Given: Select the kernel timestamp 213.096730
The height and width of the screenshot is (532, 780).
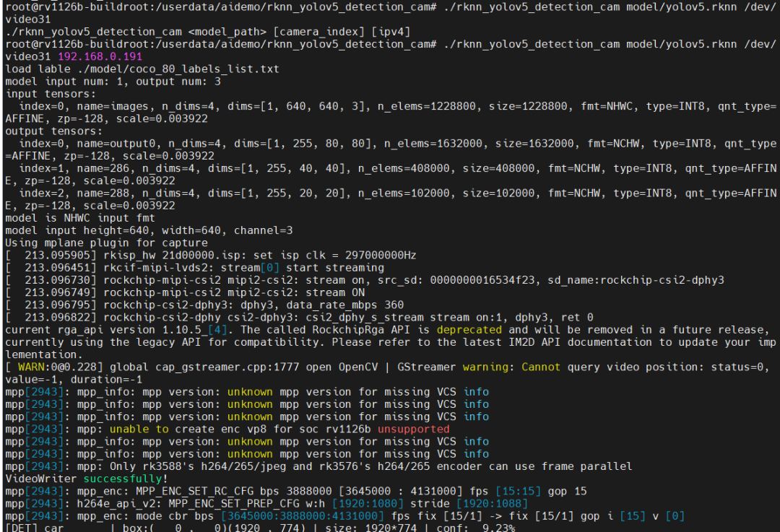Looking at the screenshot, I should pyautogui.click(x=57, y=280).
